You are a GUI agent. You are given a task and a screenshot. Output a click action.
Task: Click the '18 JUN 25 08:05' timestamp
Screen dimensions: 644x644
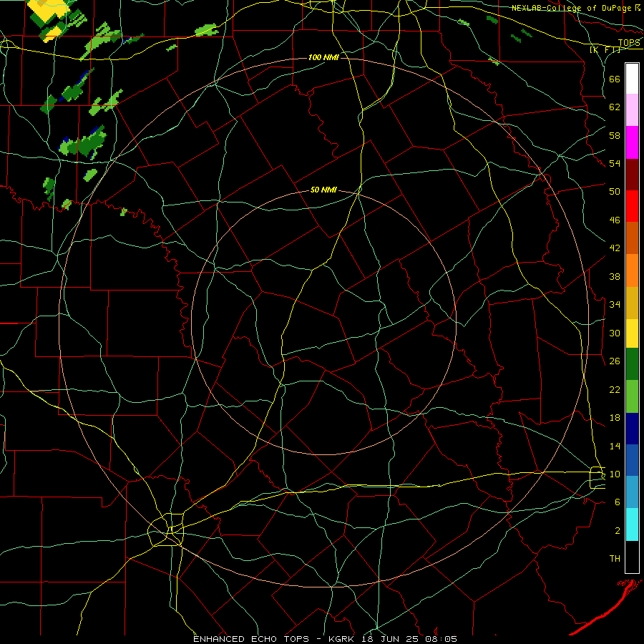tap(409, 639)
